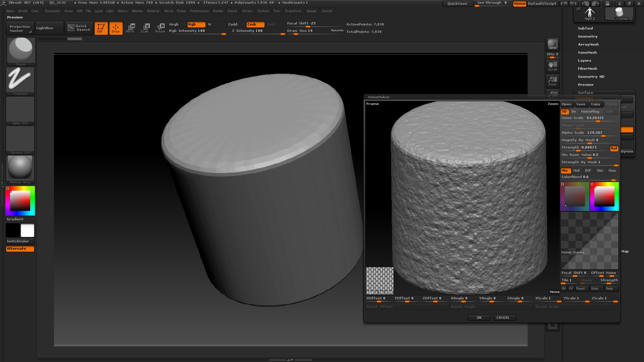Open the FreeHand stroke selector
This screenshot has height=362, width=644.
[x=20, y=81]
